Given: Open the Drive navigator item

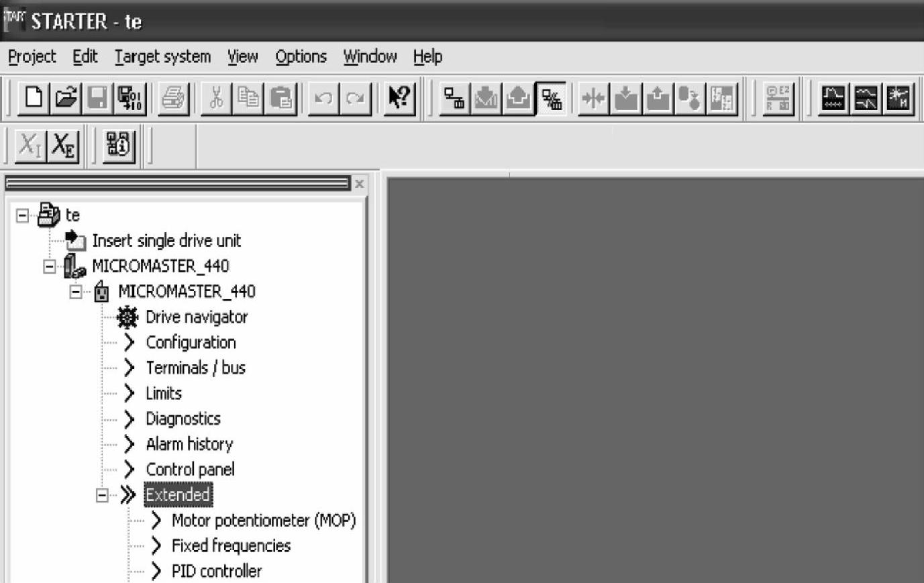Looking at the screenshot, I should coord(196,317).
